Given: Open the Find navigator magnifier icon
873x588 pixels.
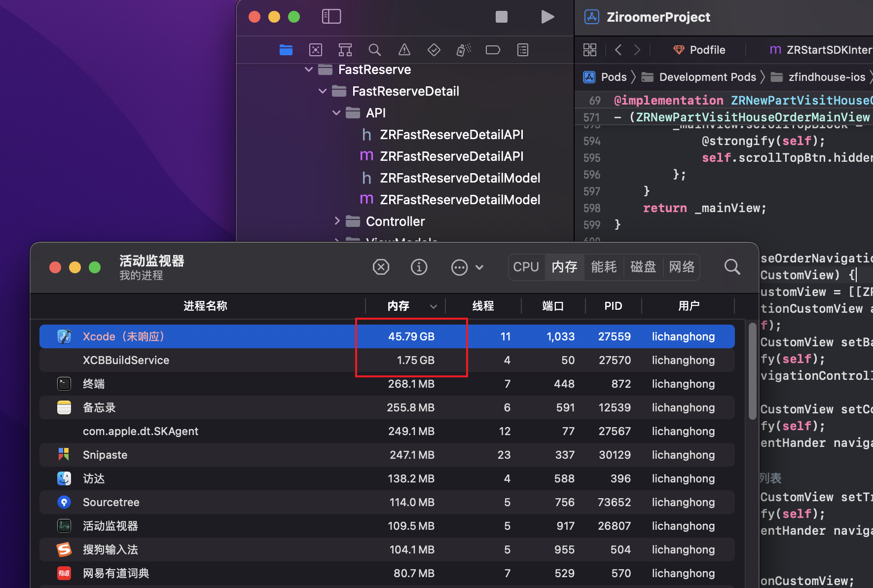Looking at the screenshot, I should click(374, 50).
